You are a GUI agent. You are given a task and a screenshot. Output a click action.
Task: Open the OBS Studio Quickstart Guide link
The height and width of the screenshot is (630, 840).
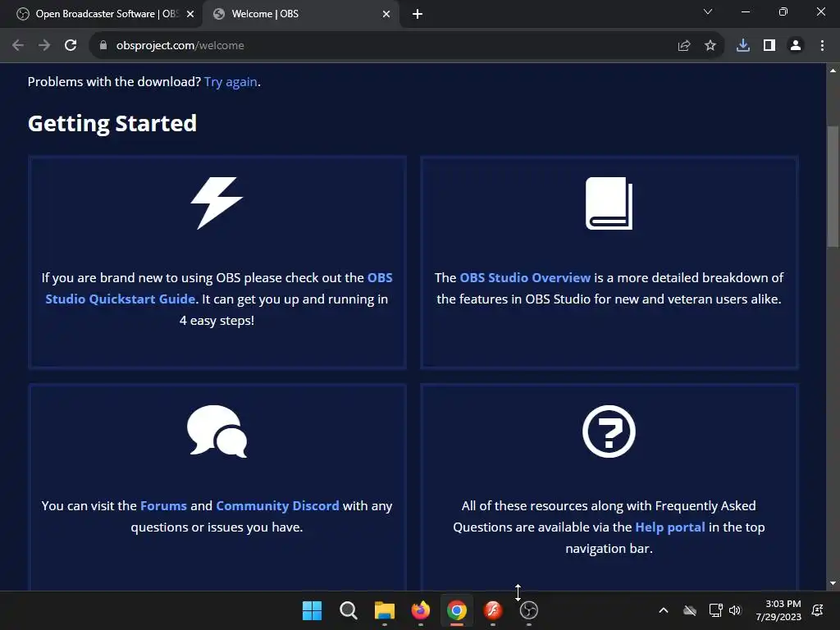[x=218, y=288]
